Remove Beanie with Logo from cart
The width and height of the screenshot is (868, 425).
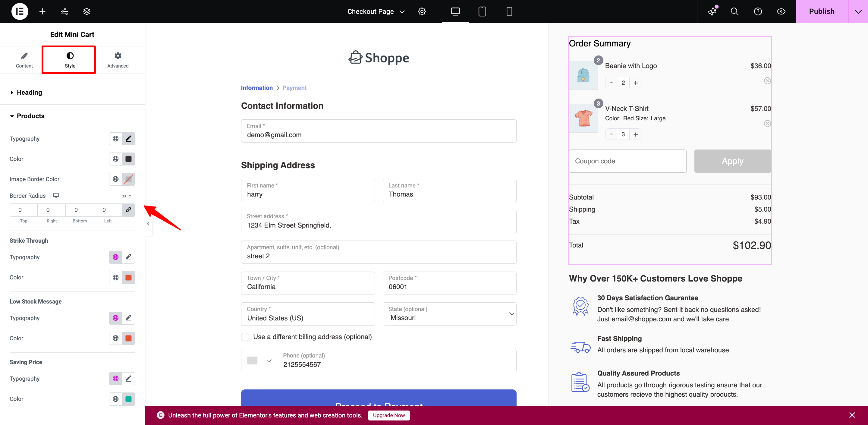point(767,80)
